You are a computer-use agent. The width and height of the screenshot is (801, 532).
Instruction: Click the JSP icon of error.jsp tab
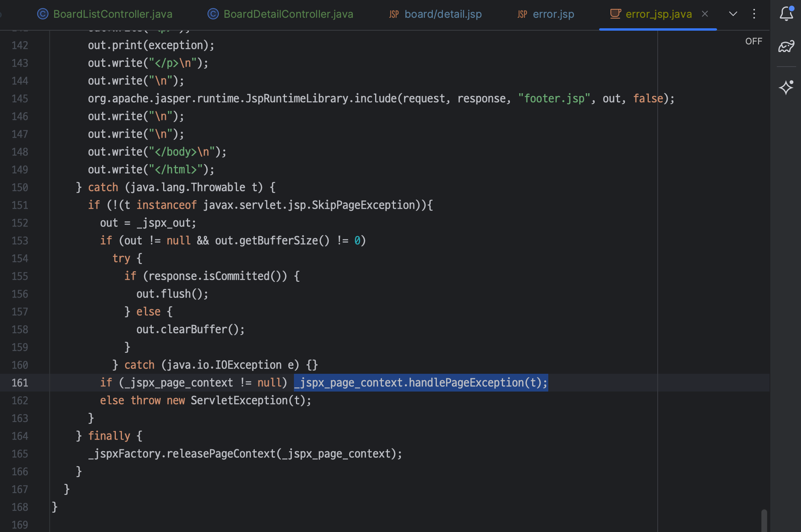(x=522, y=15)
